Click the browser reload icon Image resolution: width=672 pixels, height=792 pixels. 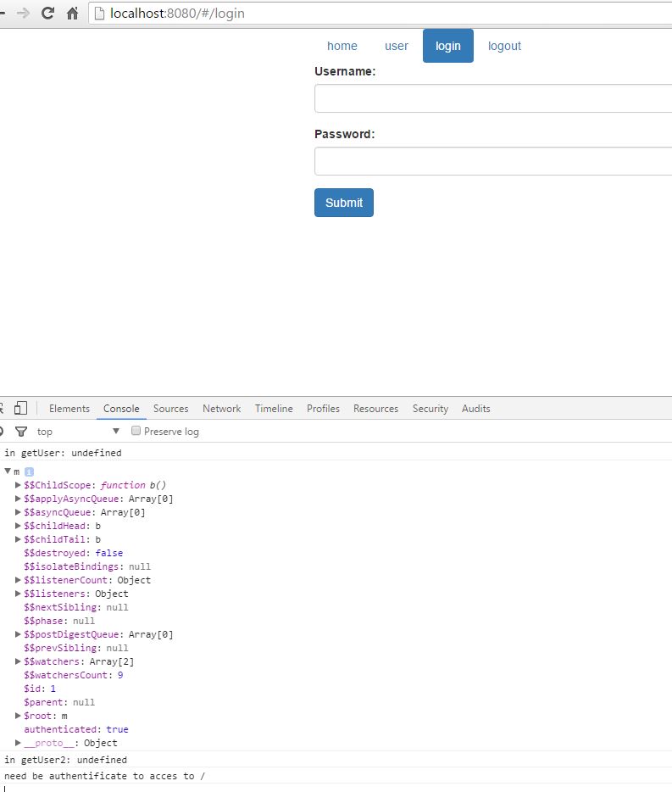47,13
